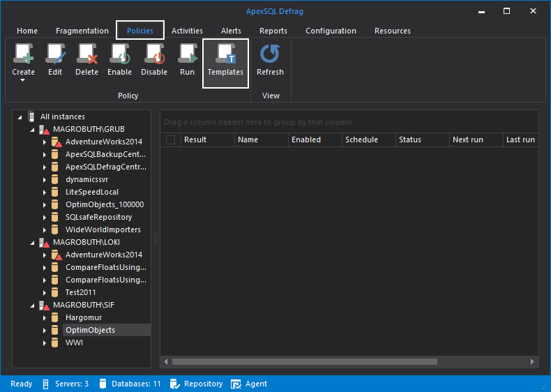The height and width of the screenshot is (392, 551).
Task: Click the WideWorldImporters database icon
Action: [55, 230]
